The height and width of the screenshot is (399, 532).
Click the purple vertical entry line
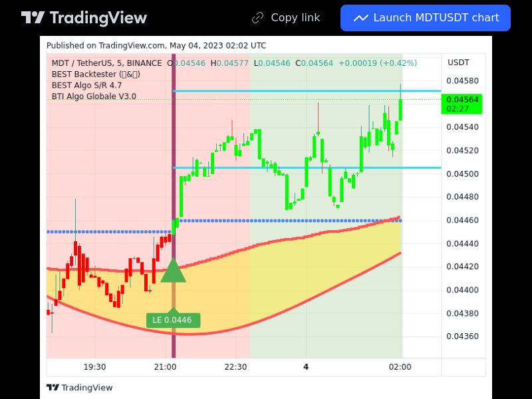click(174, 205)
